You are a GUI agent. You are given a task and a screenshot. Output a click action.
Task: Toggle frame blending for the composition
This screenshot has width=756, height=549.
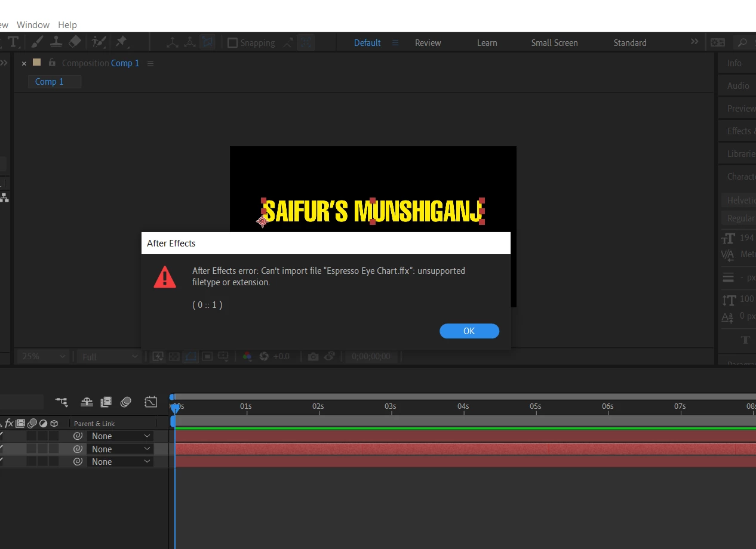tap(106, 402)
